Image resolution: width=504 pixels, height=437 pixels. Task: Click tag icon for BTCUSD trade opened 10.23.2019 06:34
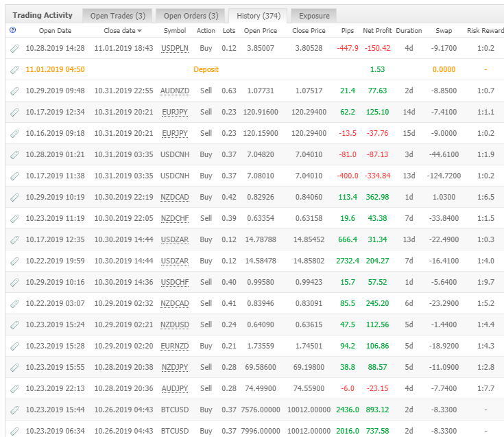[x=14, y=432]
